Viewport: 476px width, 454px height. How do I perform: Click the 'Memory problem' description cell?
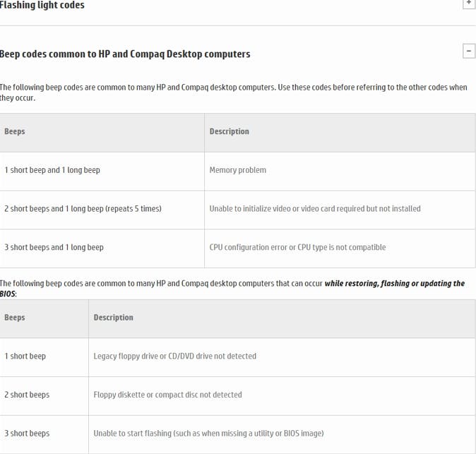coord(237,170)
